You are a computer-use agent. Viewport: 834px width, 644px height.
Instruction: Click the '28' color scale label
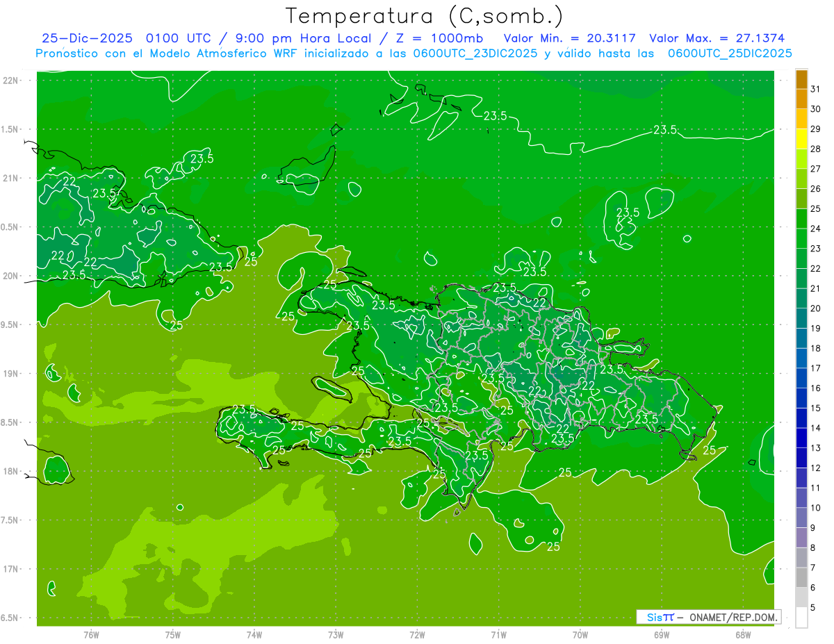tap(816, 149)
